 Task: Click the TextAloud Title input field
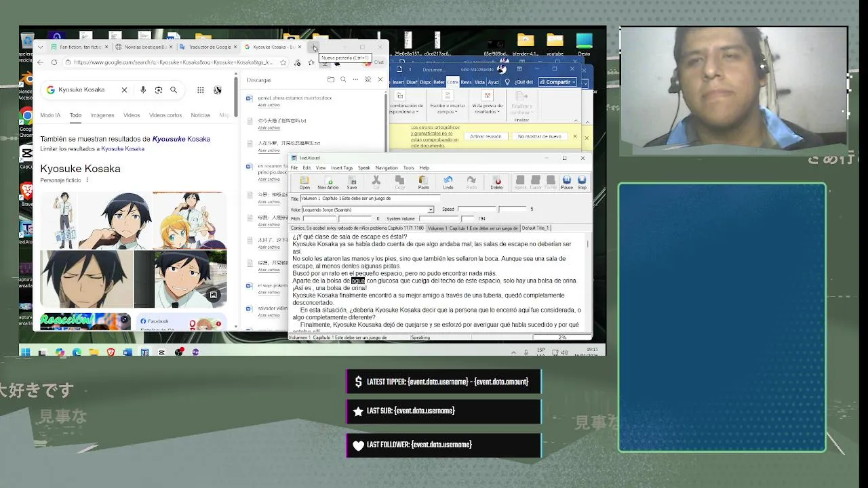tap(370, 199)
